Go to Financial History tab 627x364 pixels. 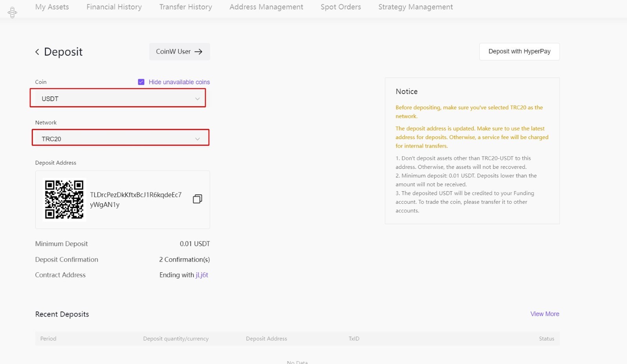click(x=114, y=7)
